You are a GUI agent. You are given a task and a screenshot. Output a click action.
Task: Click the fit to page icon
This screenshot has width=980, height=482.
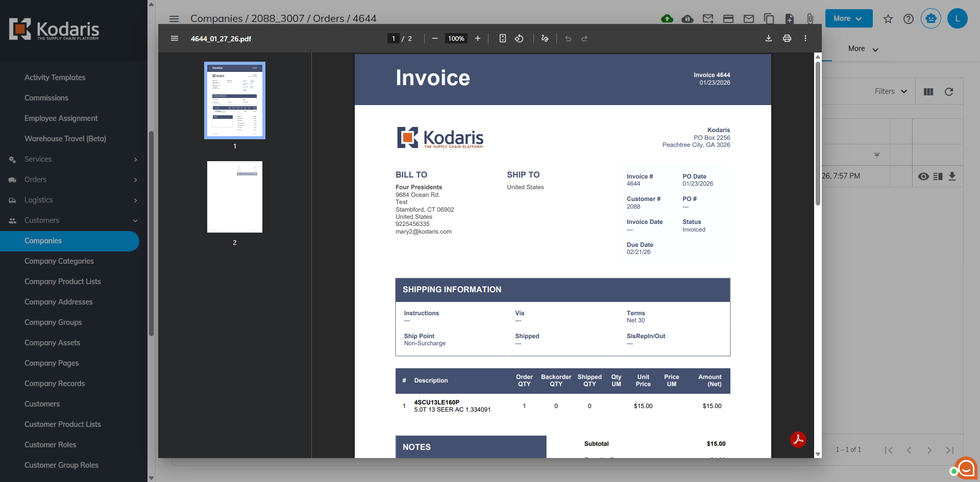click(x=503, y=38)
